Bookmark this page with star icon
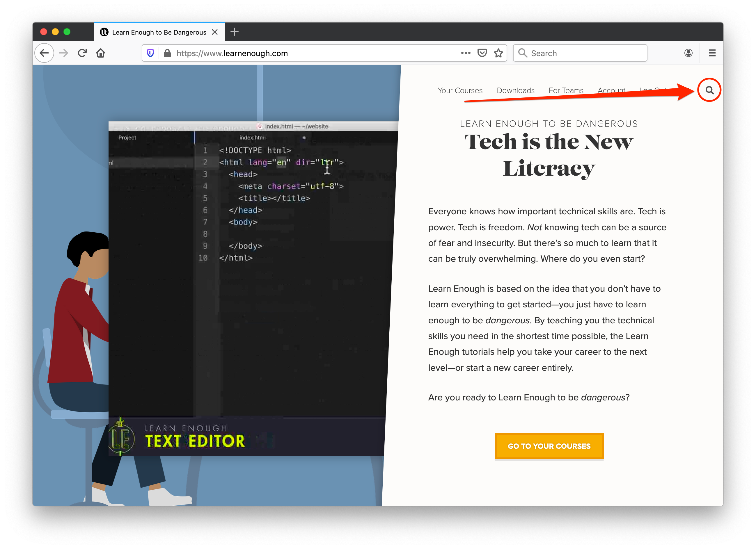This screenshot has height=549, width=756. pyautogui.click(x=498, y=53)
